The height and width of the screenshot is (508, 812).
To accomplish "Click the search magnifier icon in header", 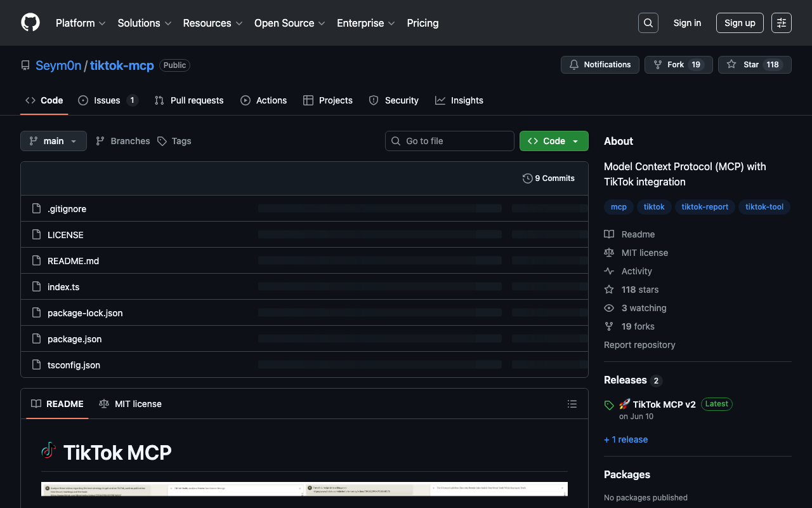I will 648,23.
